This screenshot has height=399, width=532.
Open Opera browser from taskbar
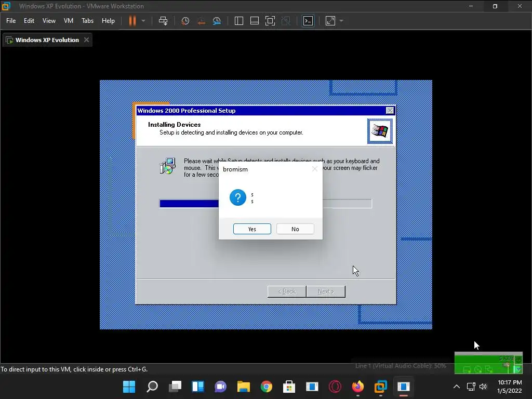(x=335, y=387)
